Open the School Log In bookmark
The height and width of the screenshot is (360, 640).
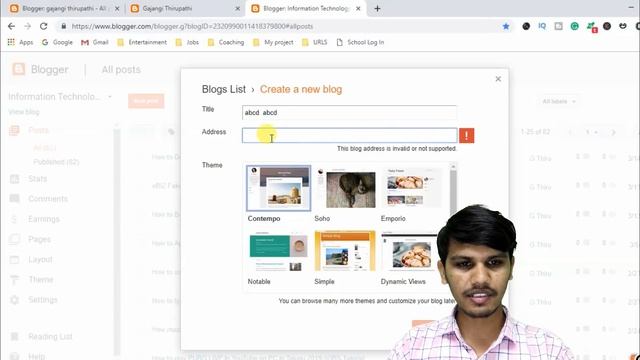(360, 42)
